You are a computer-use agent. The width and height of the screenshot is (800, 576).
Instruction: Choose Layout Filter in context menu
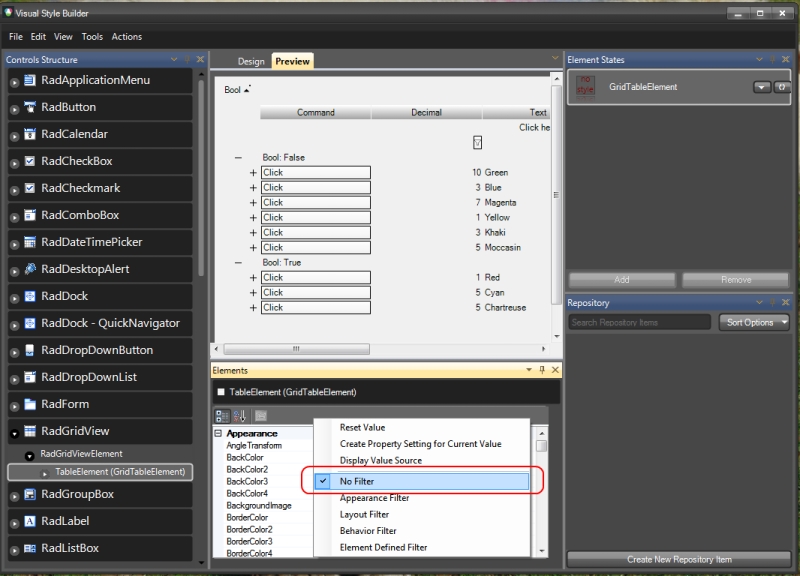click(x=364, y=514)
